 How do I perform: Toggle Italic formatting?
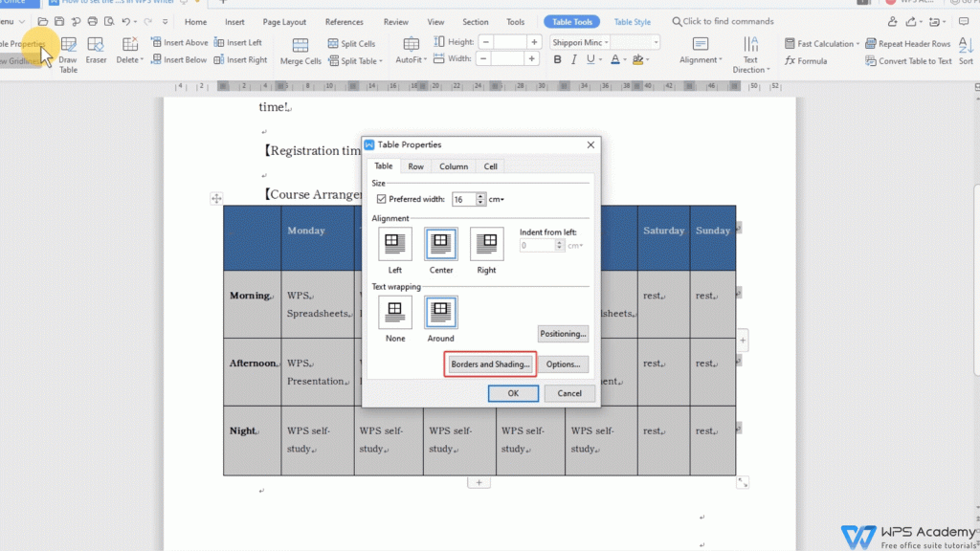click(574, 60)
